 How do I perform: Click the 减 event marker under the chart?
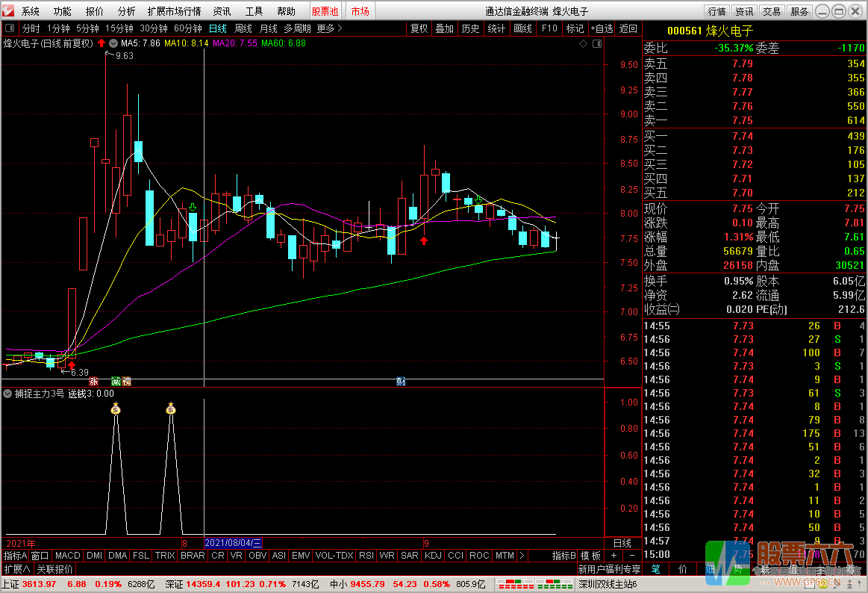pyautogui.click(x=116, y=382)
